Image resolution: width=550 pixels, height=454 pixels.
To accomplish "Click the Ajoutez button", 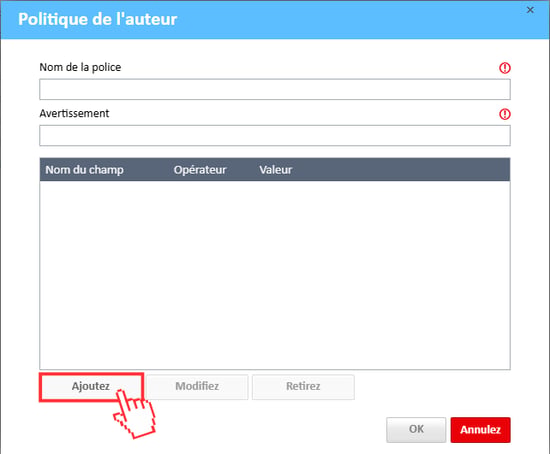I will coord(91,387).
